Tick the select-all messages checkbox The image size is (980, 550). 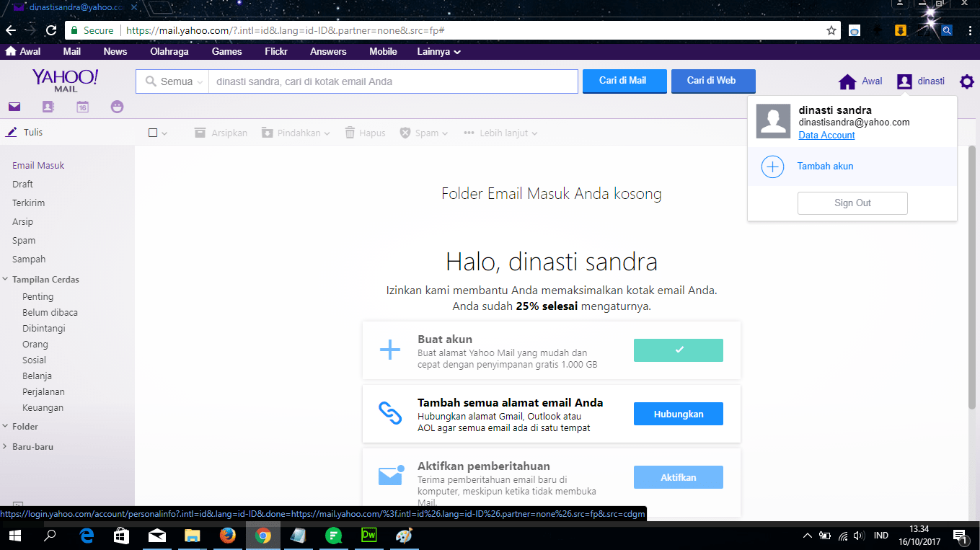(x=153, y=133)
